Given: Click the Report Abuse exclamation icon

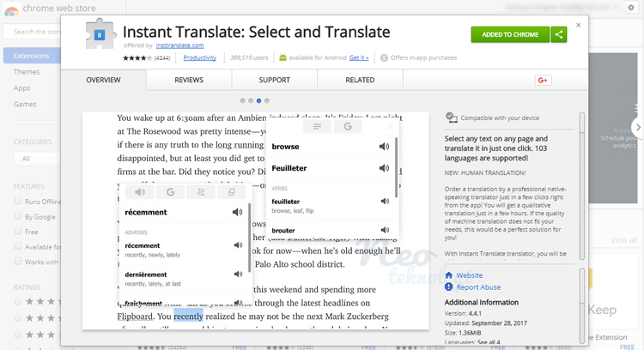Looking at the screenshot, I should (x=448, y=287).
